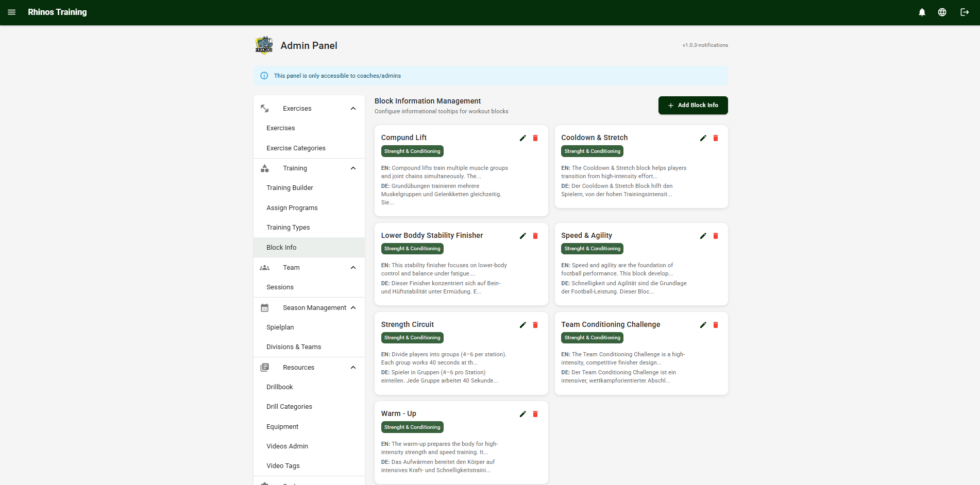
Task: Click the Team Conditioning Challenge card title
Action: coord(611,324)
